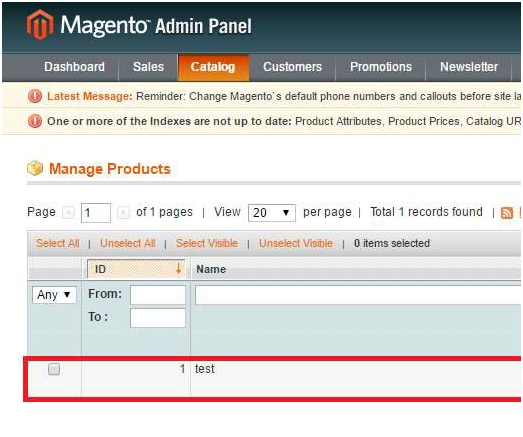Screen dimensions: 523x437
Task: Click the 0 items selected text
Action: [392, 243]
